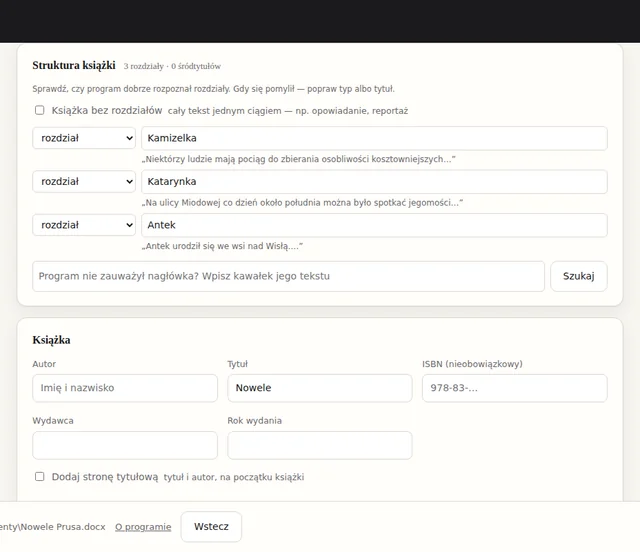This screenshot has width=640, height=552.
Task: Focus the missing-header search text field
Action: 289,276
